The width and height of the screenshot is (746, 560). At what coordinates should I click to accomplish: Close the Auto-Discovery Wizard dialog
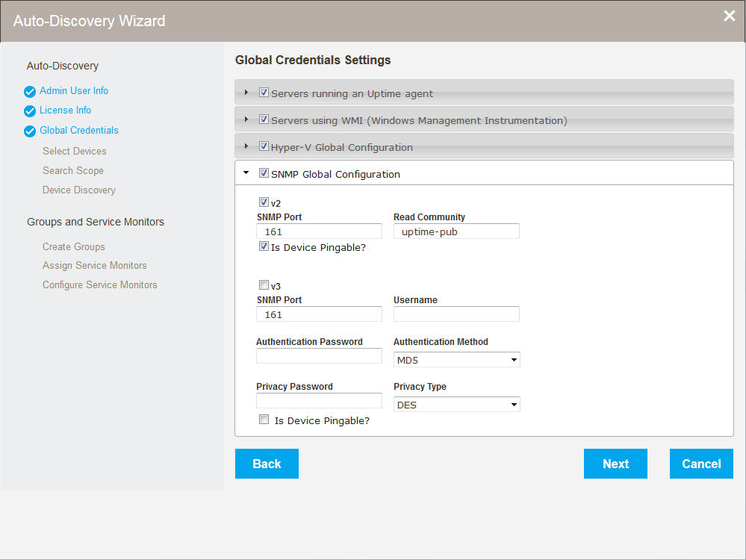pos(730,16)
